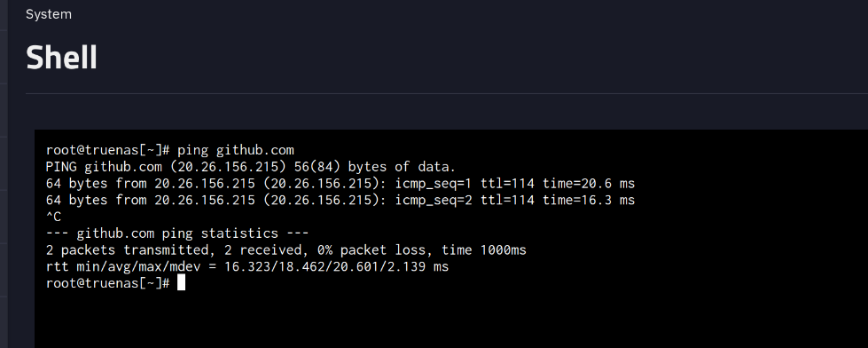This screenshot has width=868, height=348.
Task: Click the PING github.com header line
Action: 251,167
